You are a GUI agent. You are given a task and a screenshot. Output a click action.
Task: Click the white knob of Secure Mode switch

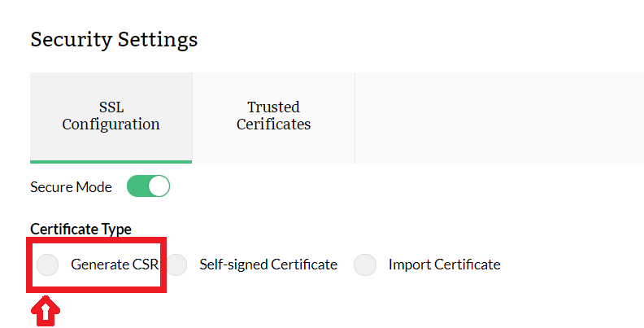point(159,186)
